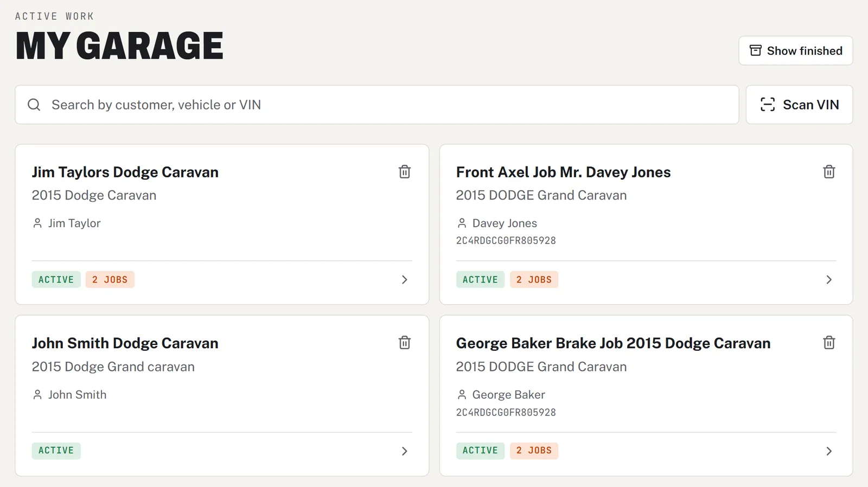Click the scan frame icon beside Scan VIN
Image resolution: width=868 pixels, height=487 pixels.
click(768, 105)
